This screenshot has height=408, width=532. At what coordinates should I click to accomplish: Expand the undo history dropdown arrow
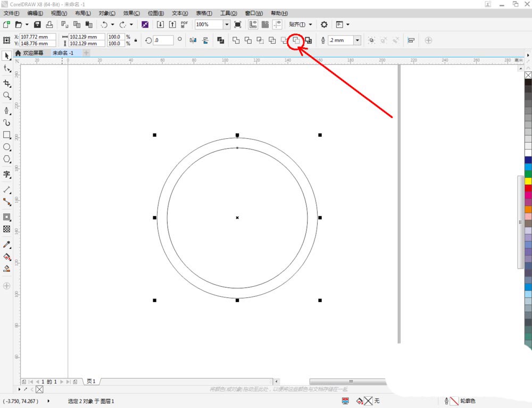(112, 24)
